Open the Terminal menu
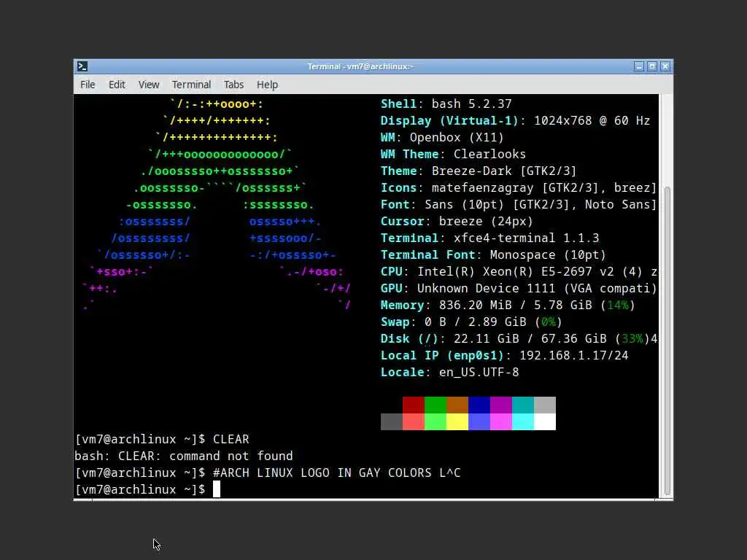 click(x=191, y=85)
